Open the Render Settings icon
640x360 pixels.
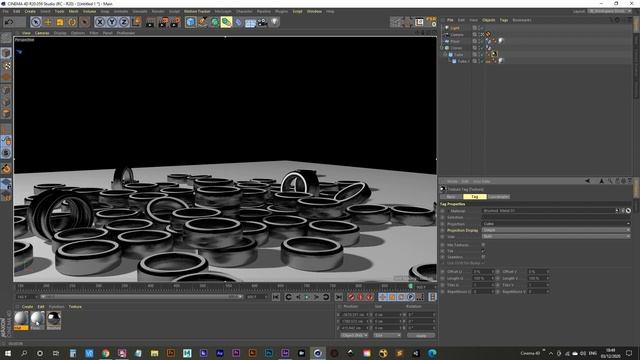[x=175, y=22]
